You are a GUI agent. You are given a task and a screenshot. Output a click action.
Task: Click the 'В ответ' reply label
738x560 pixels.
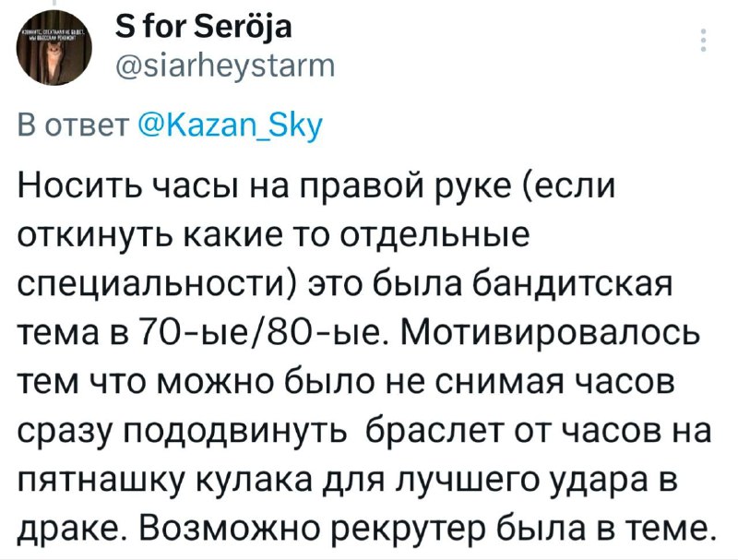click(x=75, y=125)
